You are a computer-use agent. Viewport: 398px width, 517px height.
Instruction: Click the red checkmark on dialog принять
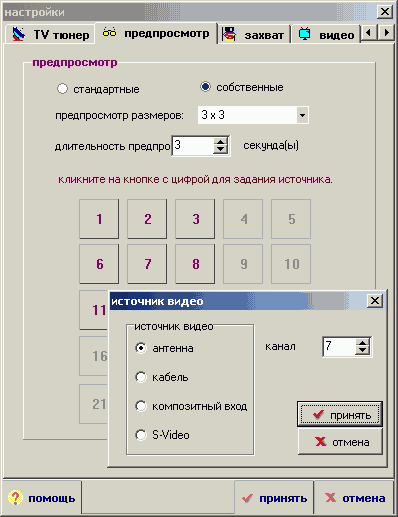[318, 414]
